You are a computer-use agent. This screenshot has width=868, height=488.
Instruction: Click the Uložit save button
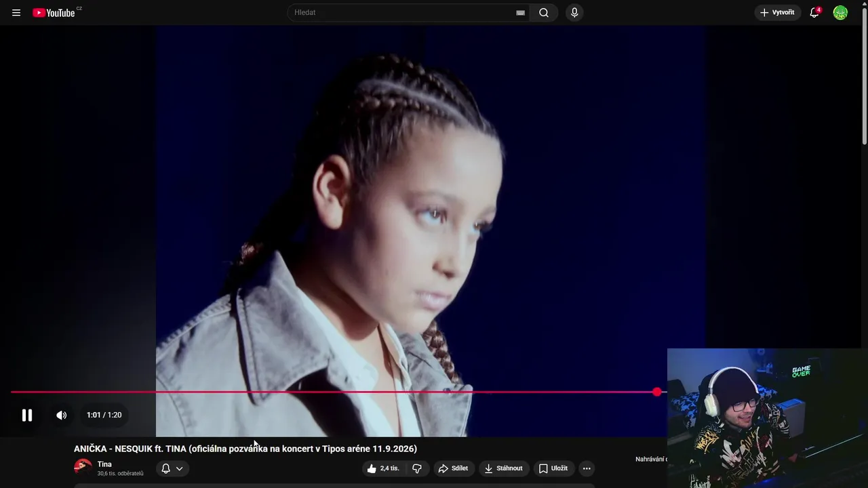553,468
